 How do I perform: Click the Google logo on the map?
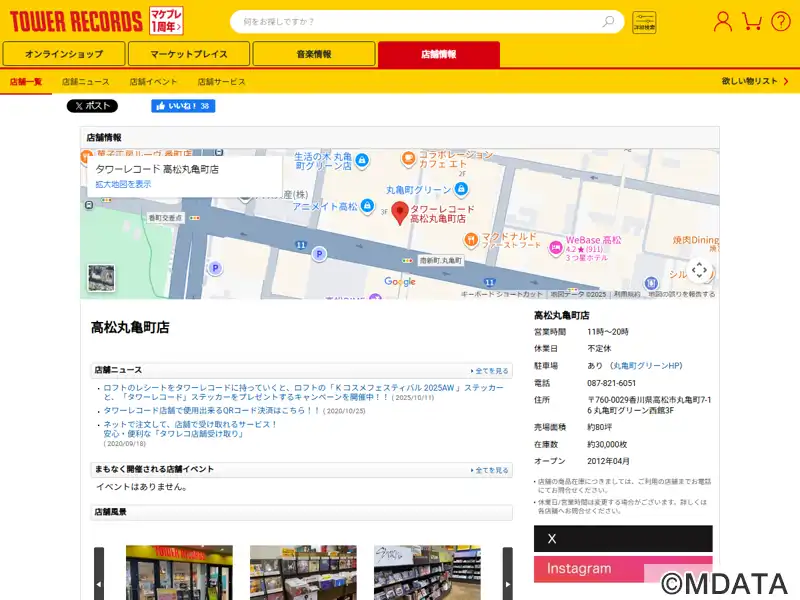[x=400, y=282]
